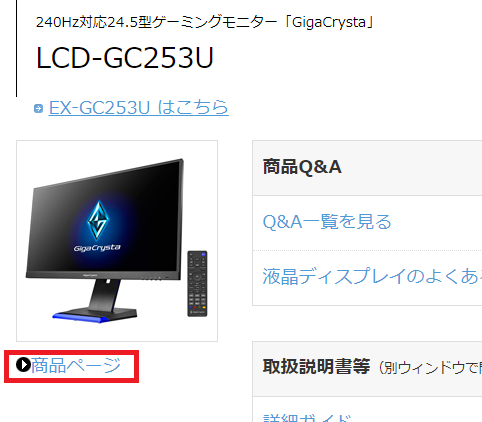Click the monitor product thumbnail image
The image size is (482, 422).
tap(117, 241)
